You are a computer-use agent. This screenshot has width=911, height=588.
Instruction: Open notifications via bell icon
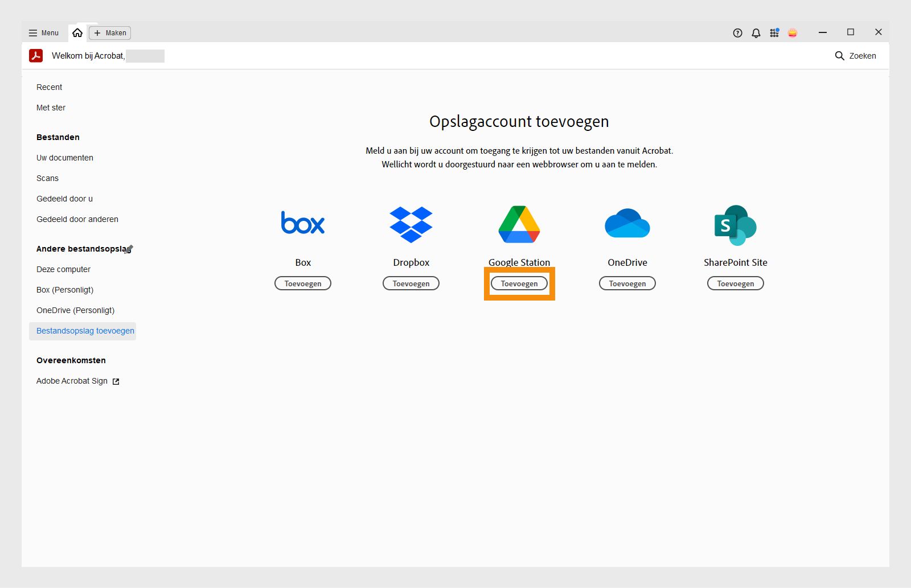pyautogui.click(x=756, y=32)
